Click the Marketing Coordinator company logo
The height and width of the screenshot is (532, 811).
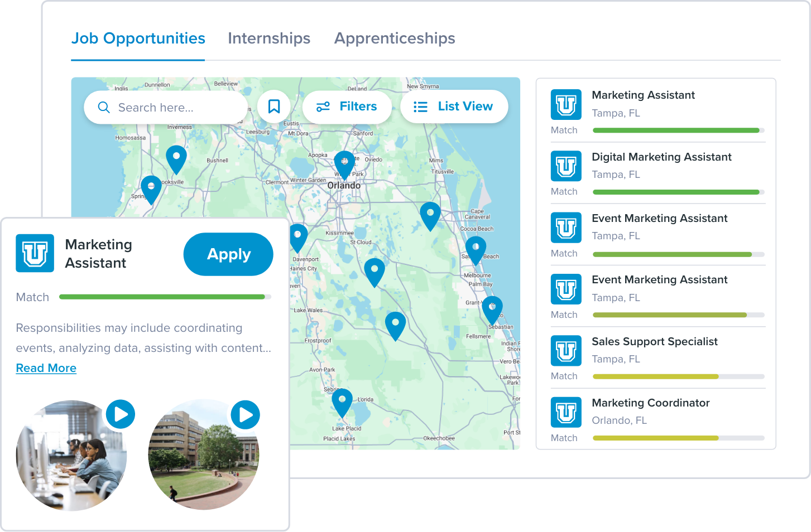566,412
